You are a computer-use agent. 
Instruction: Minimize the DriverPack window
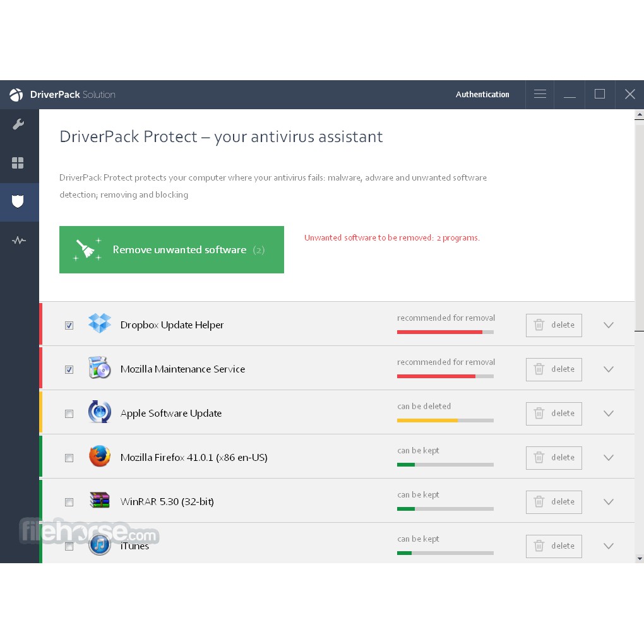click(x=569, y=95)
